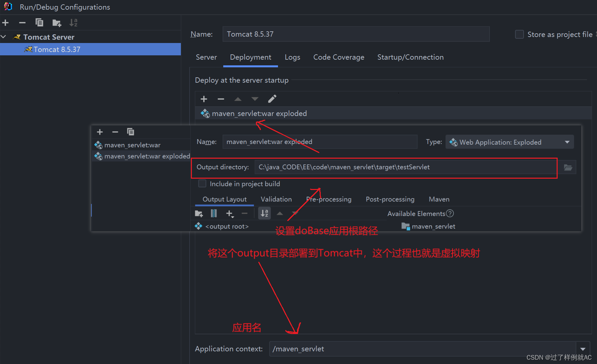The width and height of the screenshot is (597, 364).
Task: Collapse the Tomcat Server tree node
Action: pos(4,37)
